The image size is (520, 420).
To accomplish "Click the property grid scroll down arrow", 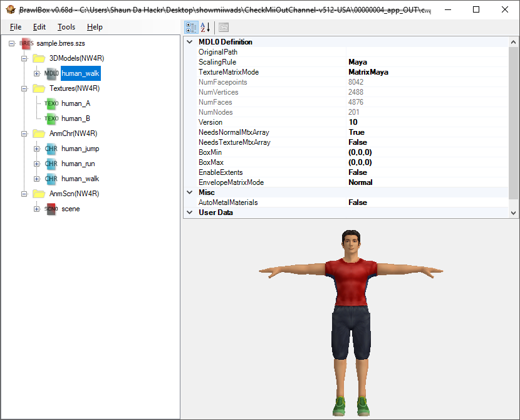I will [513, 213].
